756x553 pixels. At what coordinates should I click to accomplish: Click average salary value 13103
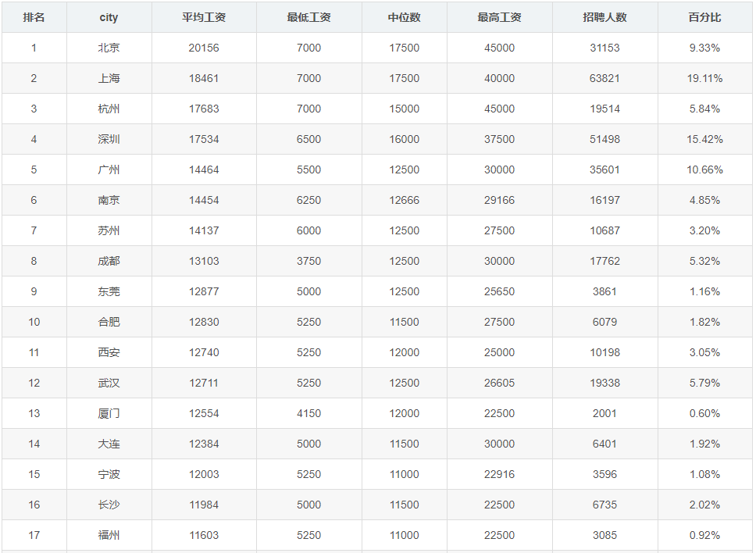click(x=204, y=261)
